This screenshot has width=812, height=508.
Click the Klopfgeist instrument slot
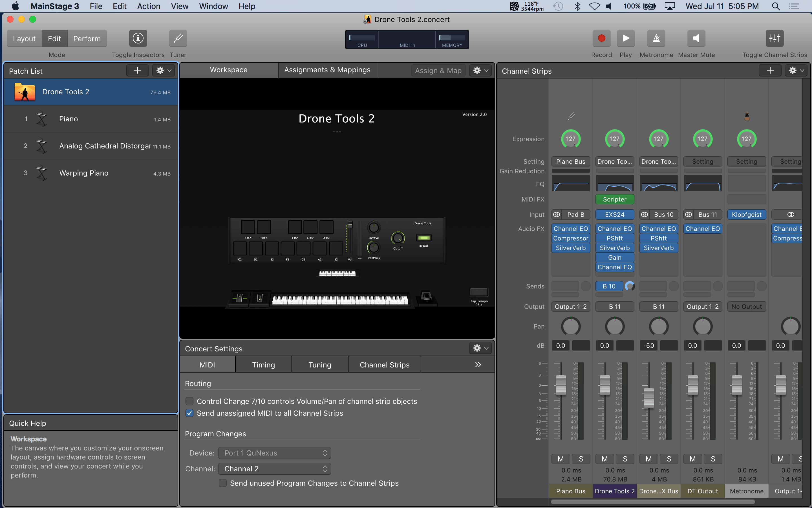[x=747, y=214]
